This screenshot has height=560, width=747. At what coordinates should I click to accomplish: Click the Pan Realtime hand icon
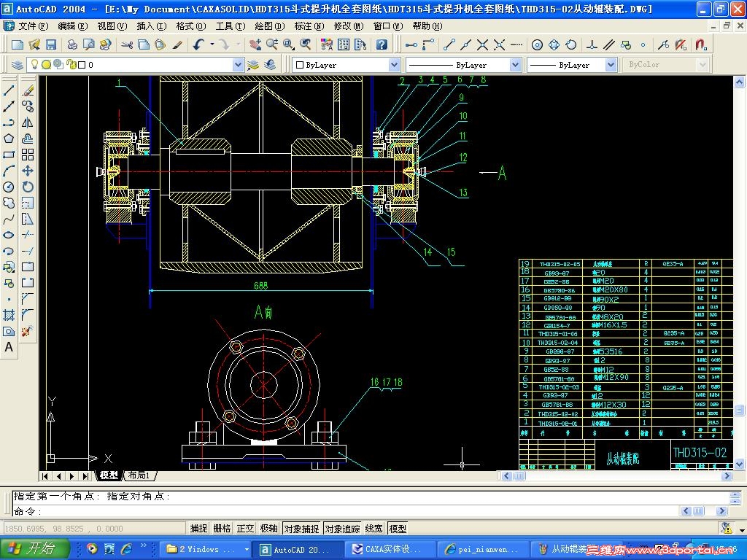(255, 44)
